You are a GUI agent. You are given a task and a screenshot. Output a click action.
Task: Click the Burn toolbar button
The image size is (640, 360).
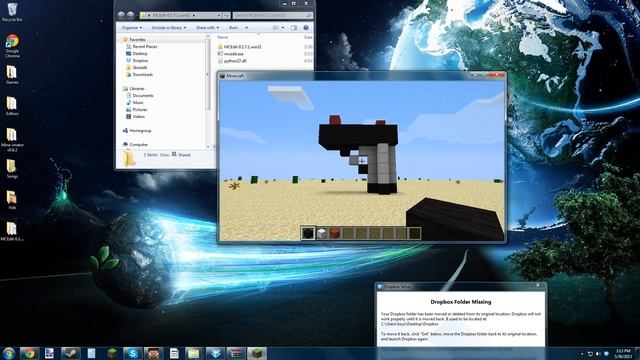233,27
